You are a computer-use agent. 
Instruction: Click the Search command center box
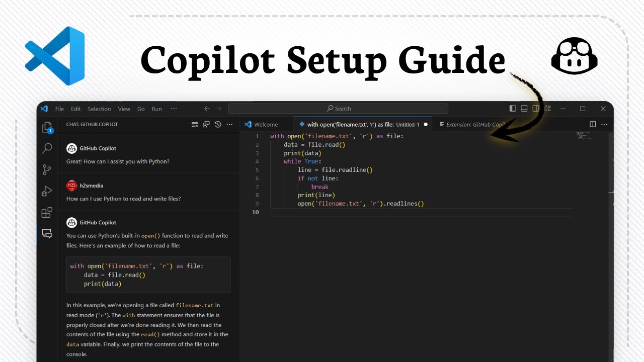(x=338, y=109)
